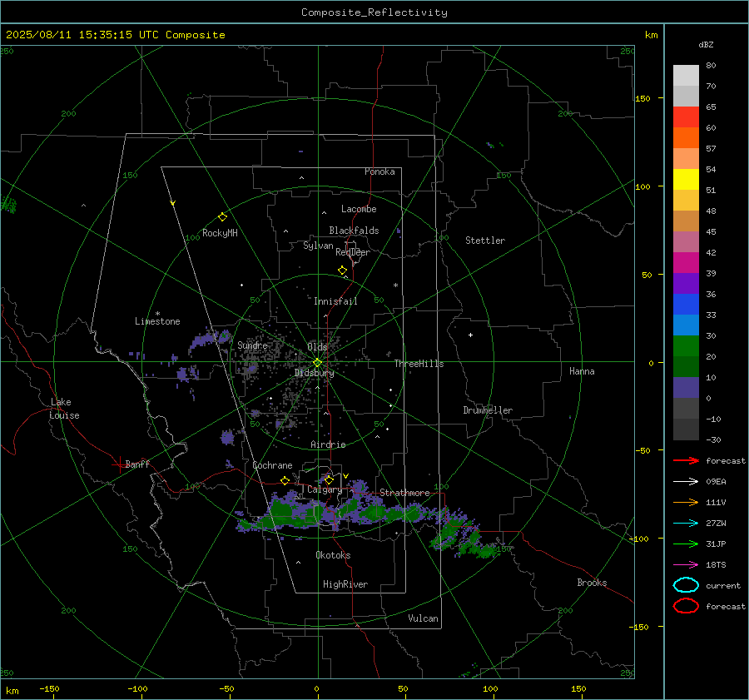Click the white 09EA arrow icon

click(686, 481)
